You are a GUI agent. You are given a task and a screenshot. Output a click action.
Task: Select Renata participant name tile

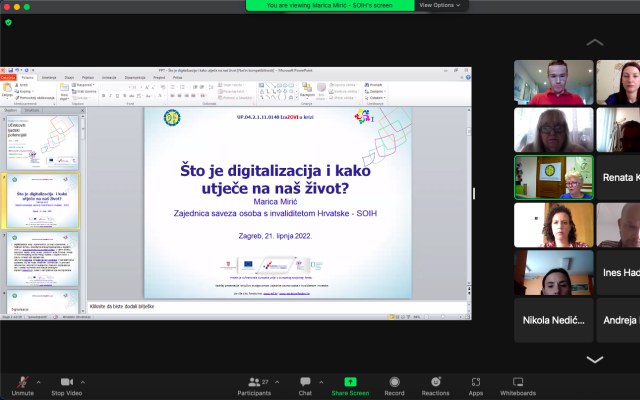[618, 178]
